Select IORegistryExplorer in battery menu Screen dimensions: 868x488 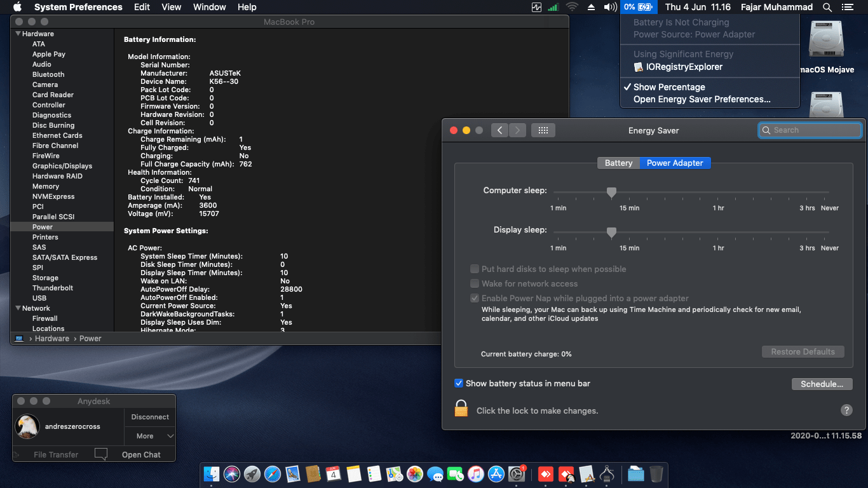[x=710, y=67]
